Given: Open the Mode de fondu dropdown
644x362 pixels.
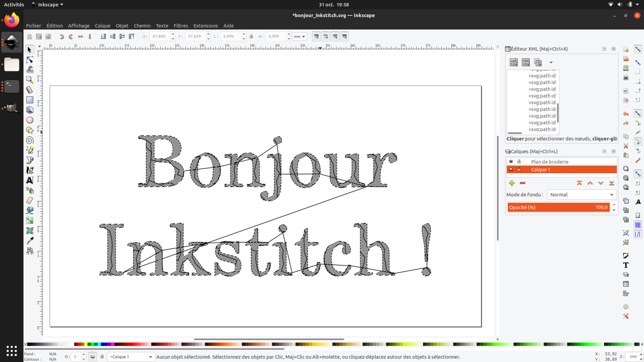Looking at the screenshot, I should [x=582, y=195].
